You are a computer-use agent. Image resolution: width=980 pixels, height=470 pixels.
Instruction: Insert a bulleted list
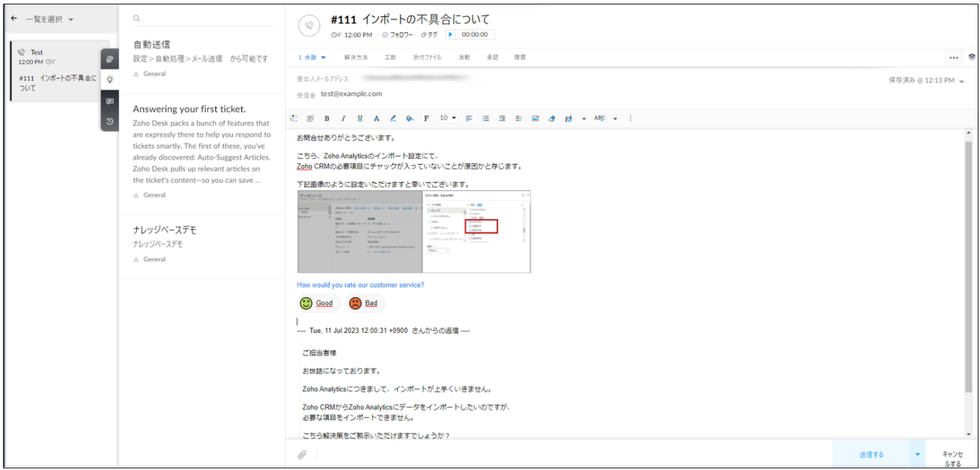(486, 118)
